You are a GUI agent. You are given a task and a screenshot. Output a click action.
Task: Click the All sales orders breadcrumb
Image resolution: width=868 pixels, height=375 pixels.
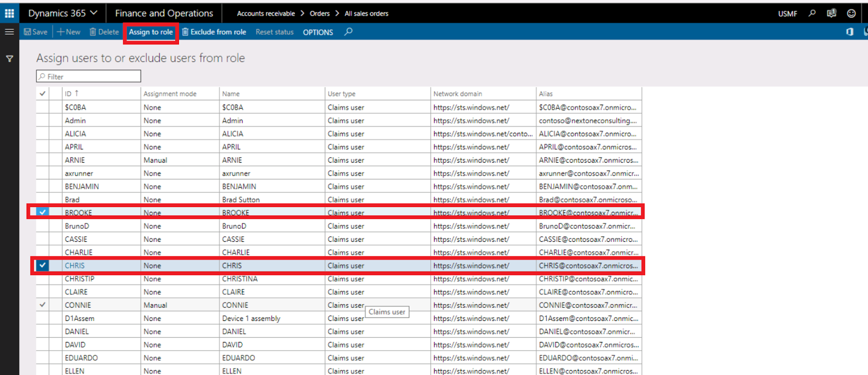366,14
